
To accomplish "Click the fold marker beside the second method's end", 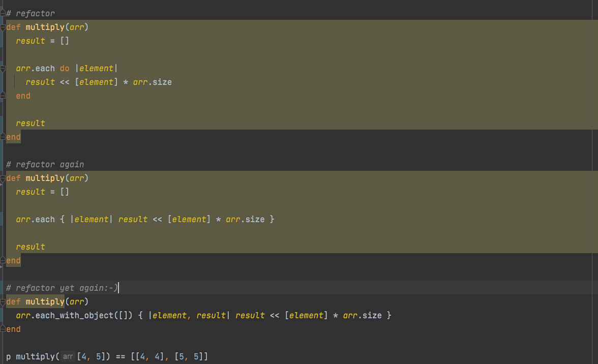I will point(2,260).
